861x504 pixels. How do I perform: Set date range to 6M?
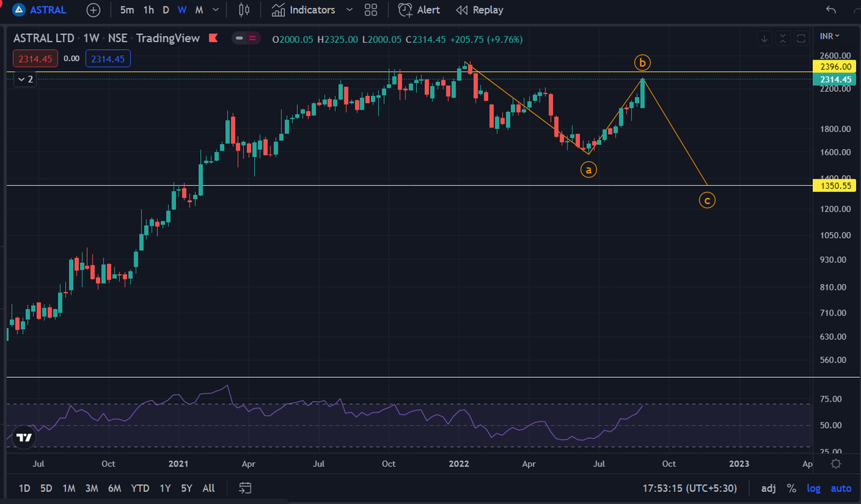[x=114, y=488]
